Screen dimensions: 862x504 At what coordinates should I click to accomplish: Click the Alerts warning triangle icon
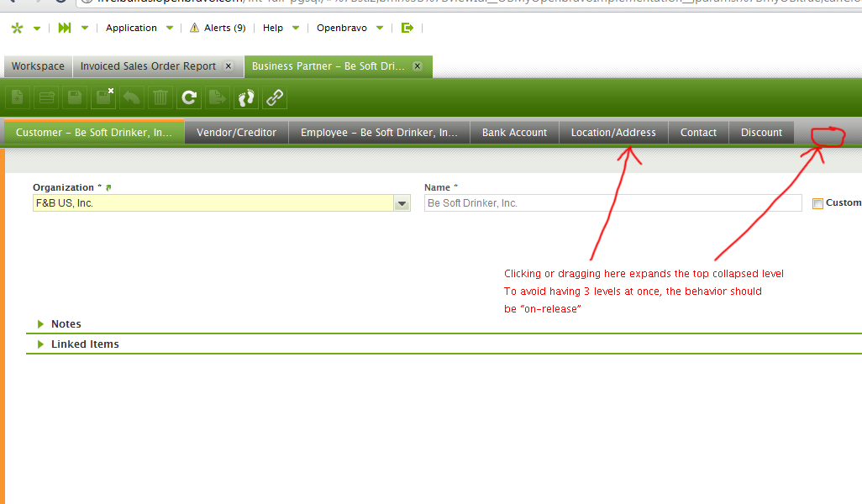194,28
